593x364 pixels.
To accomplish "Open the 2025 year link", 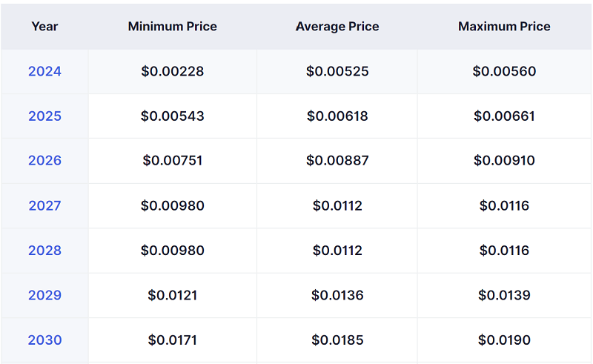I will (44, 116).
